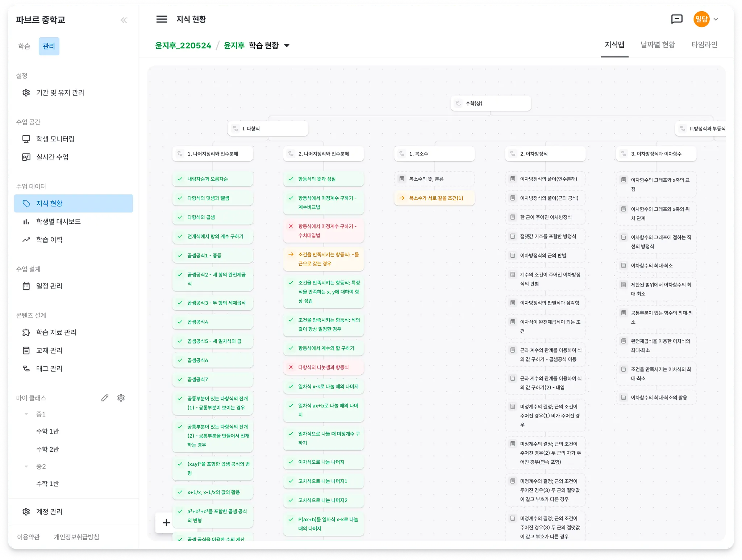This screenshot has width=742, height=560.
Task: Click failed node 다항식의 나눗셈과 항등식
Action: click(323, 367)
